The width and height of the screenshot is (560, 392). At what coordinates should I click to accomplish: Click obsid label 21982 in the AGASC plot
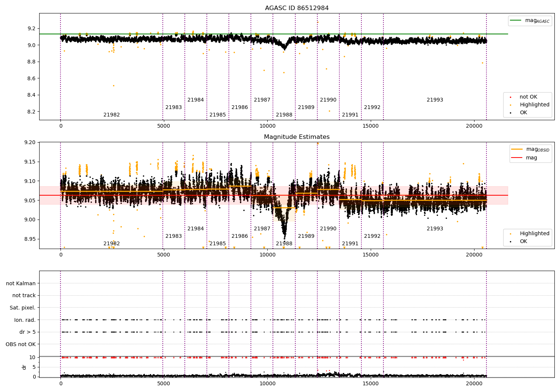click(112, 115)
